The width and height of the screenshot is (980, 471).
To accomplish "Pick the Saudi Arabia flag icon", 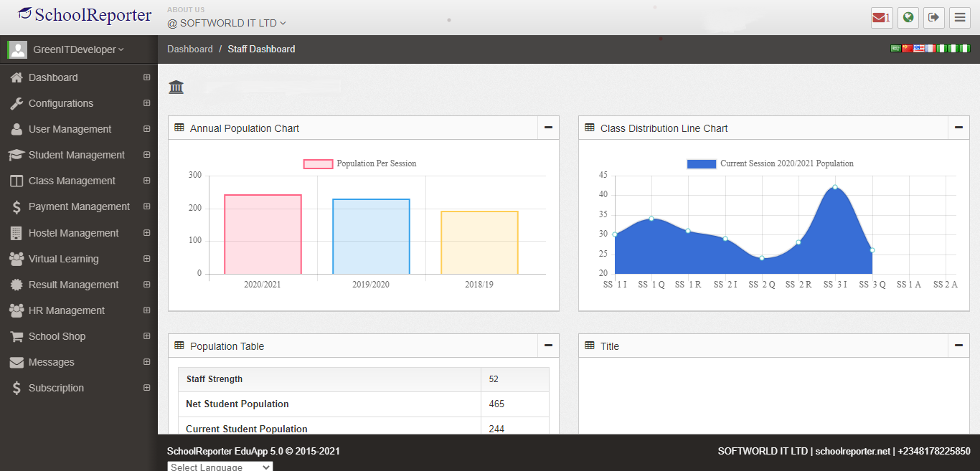I will pyautogui.click(x=896, y=49).
